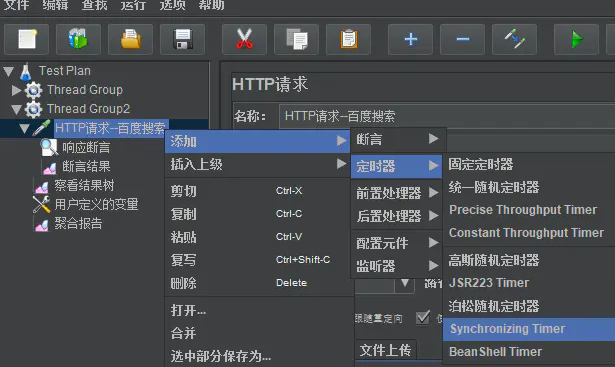The width and height of the screenshot is (615, 367).
Task: Open the 断言 submenu
Action: (x=397, y=139)
